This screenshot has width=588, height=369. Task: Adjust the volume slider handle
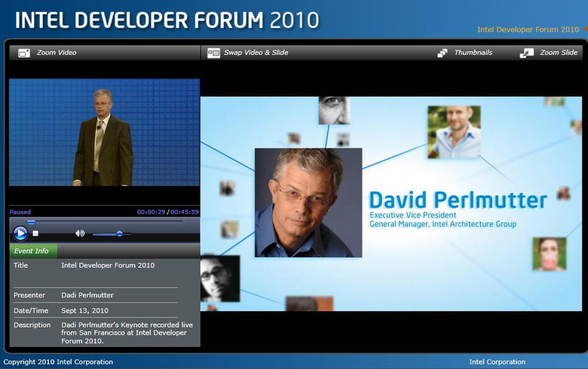(x=120, y=234)
